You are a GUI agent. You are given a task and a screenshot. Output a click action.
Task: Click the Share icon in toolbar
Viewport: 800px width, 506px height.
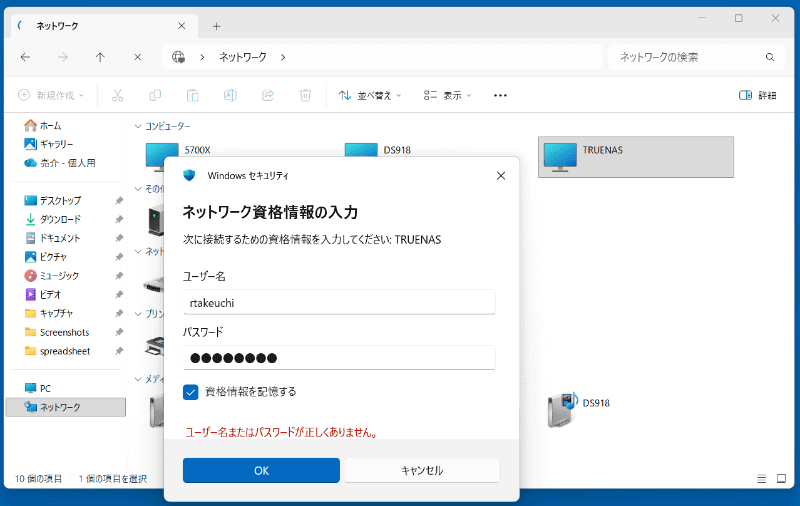tap(268, 95)
